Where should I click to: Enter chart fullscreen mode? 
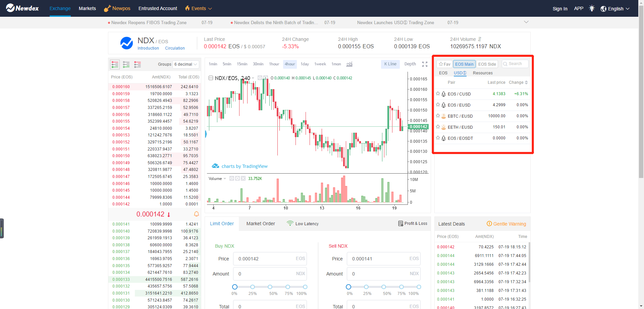click(x=425, y=64)
